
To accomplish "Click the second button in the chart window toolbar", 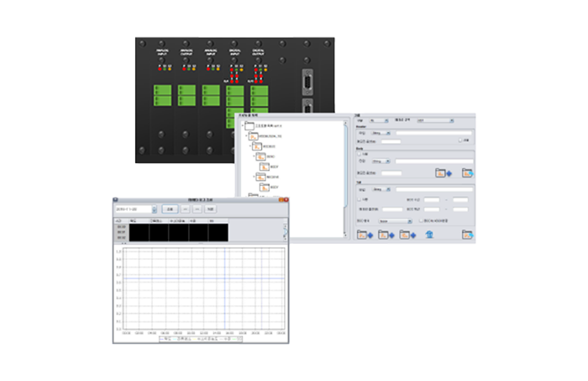I will tap(186, 209).
